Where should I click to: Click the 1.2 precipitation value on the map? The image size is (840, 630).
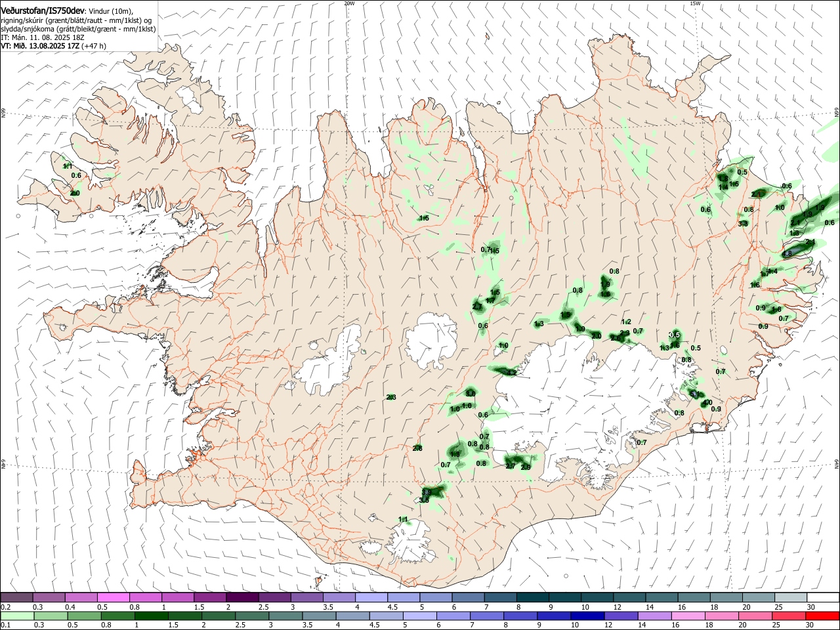click(626, 322)
